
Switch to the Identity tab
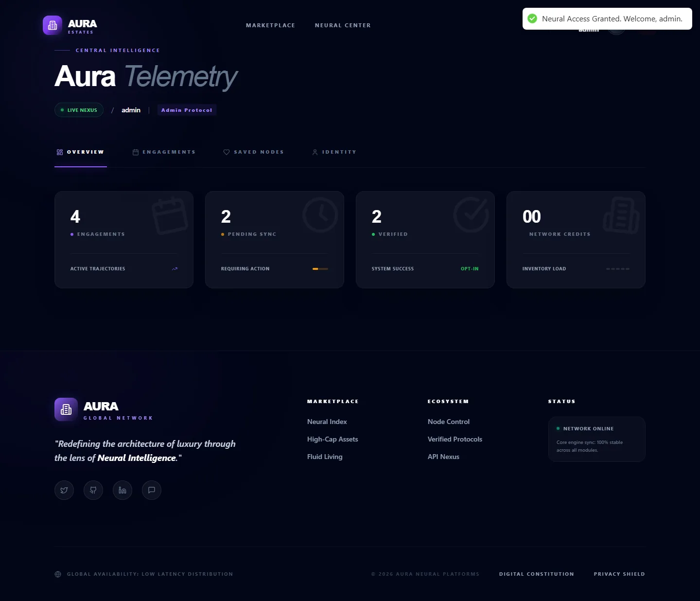point(334,152)
